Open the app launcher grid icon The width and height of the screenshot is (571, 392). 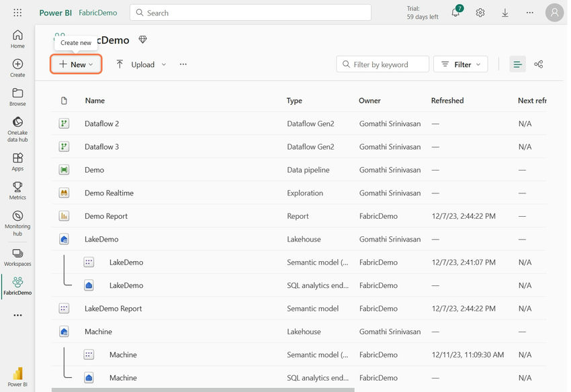tap(17, 13)
